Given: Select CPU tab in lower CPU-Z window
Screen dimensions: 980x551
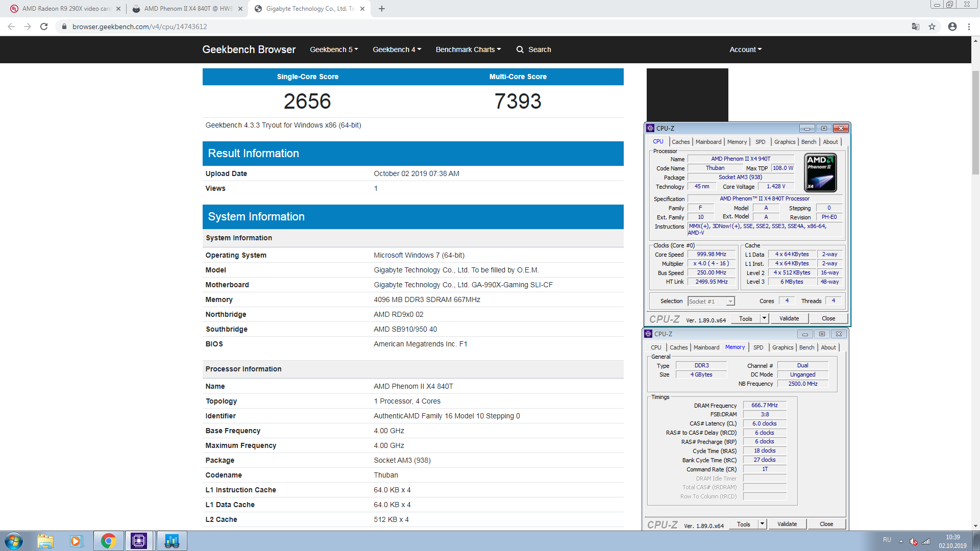Looking at the screenshot, I should coord(656,347).
